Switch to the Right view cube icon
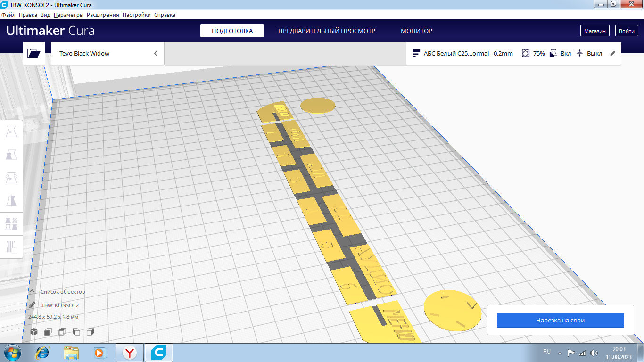Image resolution: width=644 pixels, height=362 pixels. [x=91, y=332]
